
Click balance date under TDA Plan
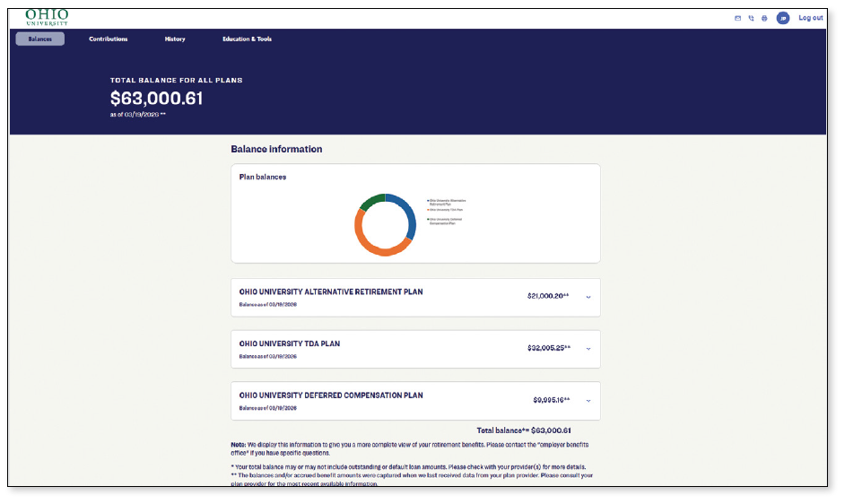point(268,356)
